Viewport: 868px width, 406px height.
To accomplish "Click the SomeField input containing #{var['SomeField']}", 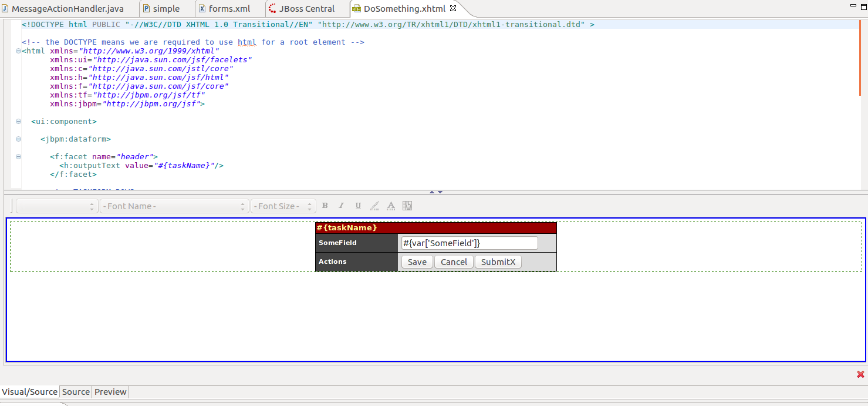I will 468,242.
